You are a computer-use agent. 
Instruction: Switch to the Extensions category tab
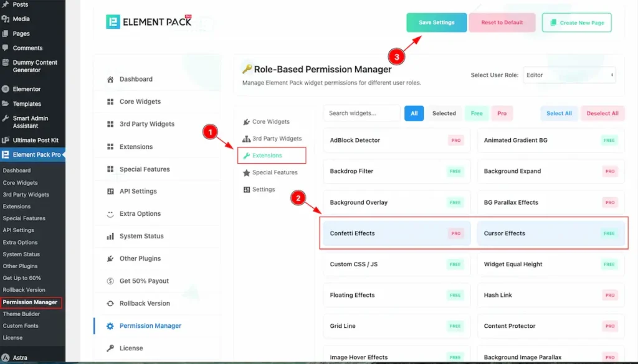point(267,156)
